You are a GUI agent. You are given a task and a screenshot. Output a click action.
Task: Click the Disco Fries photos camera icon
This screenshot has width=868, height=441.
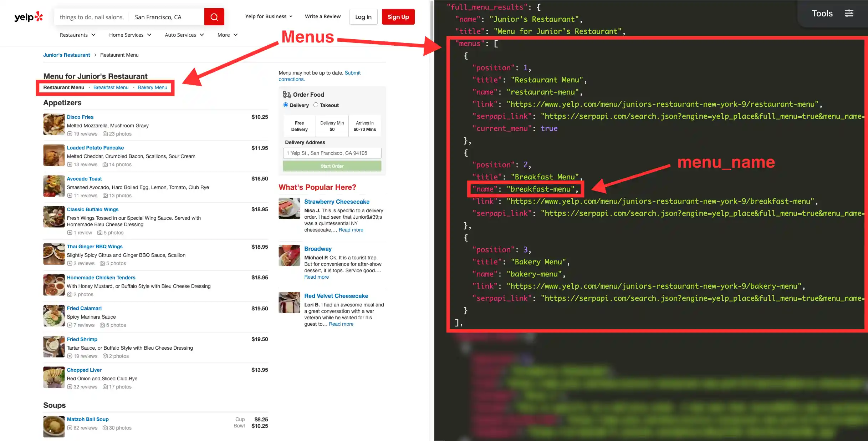click(x=105, y=134)
